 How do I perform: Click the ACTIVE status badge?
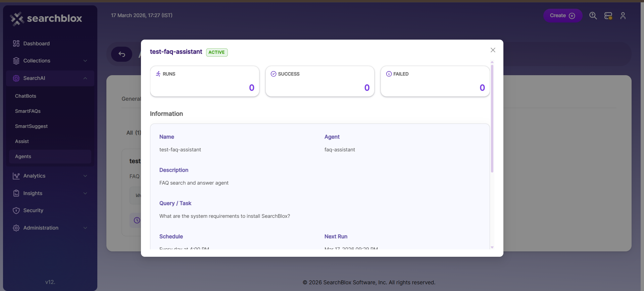(217, 52)
